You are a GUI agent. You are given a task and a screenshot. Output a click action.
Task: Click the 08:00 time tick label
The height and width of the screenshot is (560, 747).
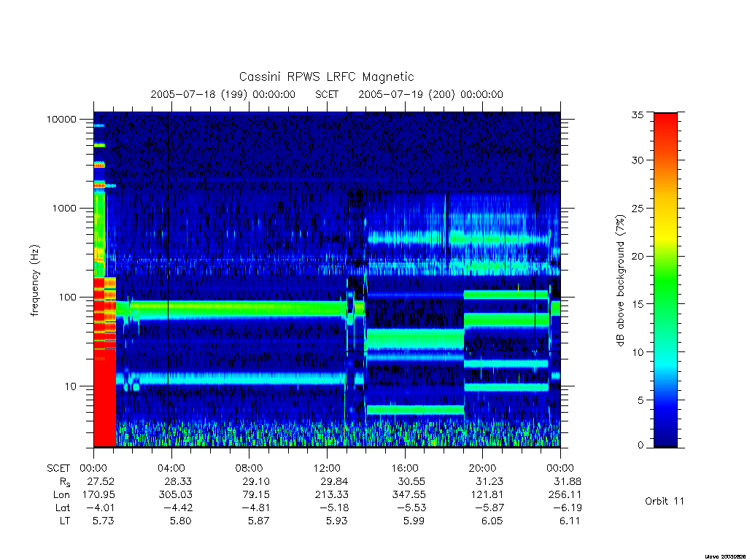point(249,468)
